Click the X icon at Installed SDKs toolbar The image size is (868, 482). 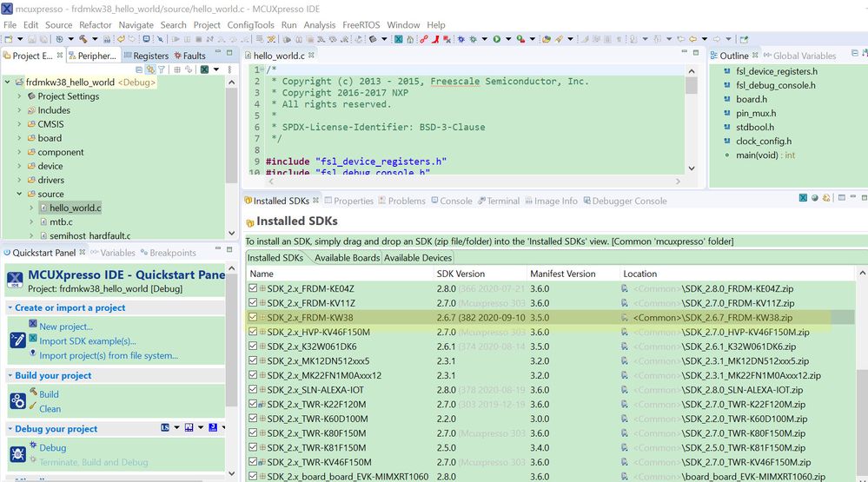pos(803,198)
